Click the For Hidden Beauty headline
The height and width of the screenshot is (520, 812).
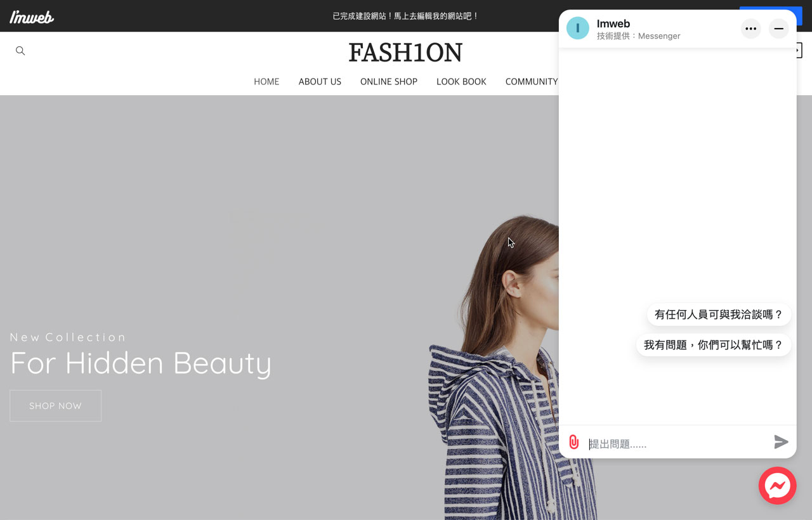coord(141,363)
